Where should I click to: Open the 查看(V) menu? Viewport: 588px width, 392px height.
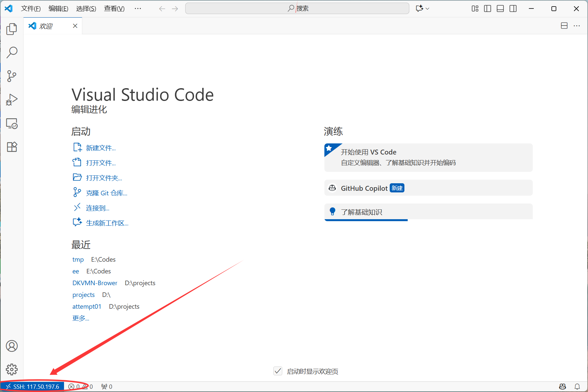pos(114,8)
